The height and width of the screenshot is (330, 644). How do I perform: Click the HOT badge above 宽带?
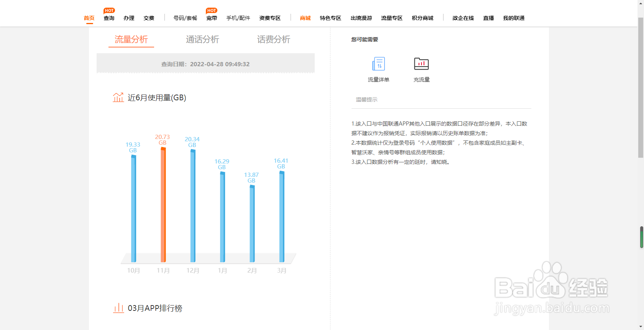point(212,11)
